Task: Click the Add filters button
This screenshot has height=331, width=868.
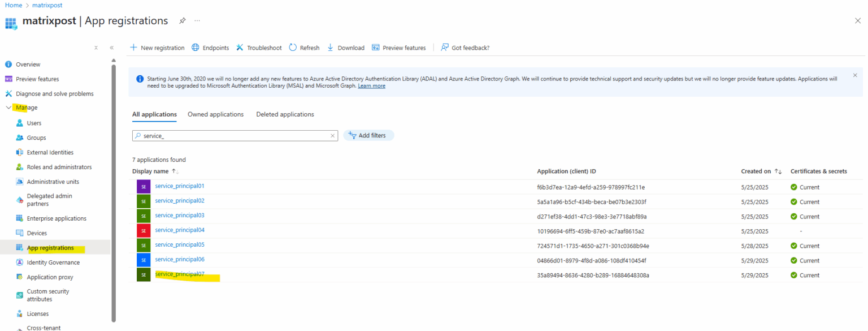Action: click(x=368, y=135)
